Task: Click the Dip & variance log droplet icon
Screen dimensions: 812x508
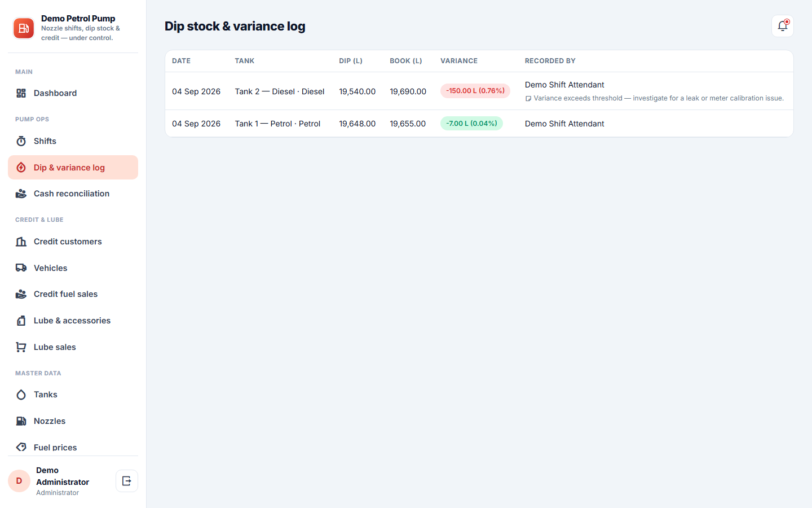Action: (21, 168)
